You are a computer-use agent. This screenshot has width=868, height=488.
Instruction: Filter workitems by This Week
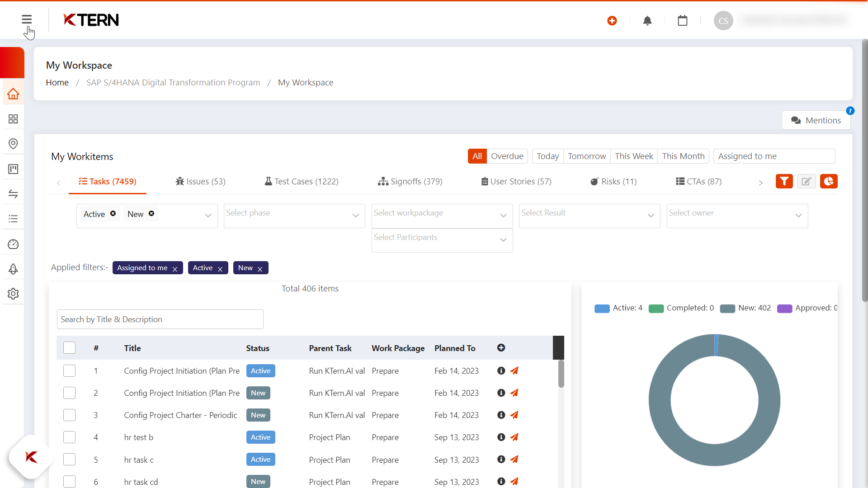(634, 156)
